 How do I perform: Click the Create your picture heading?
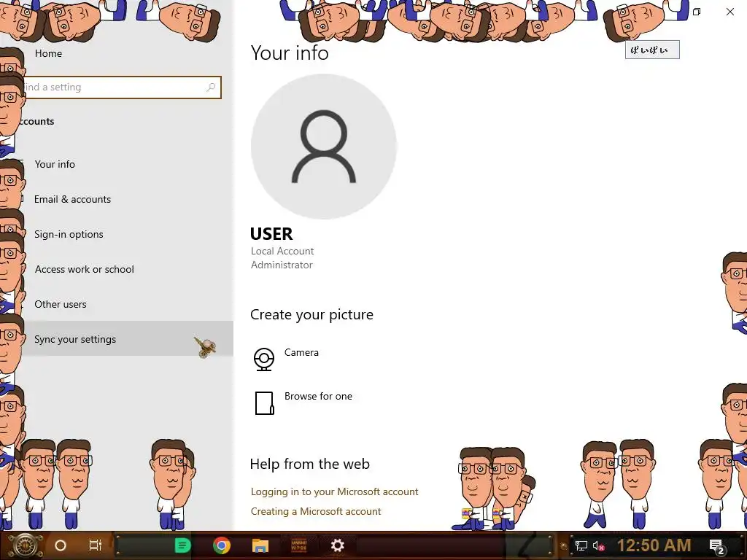pos(311,315)
